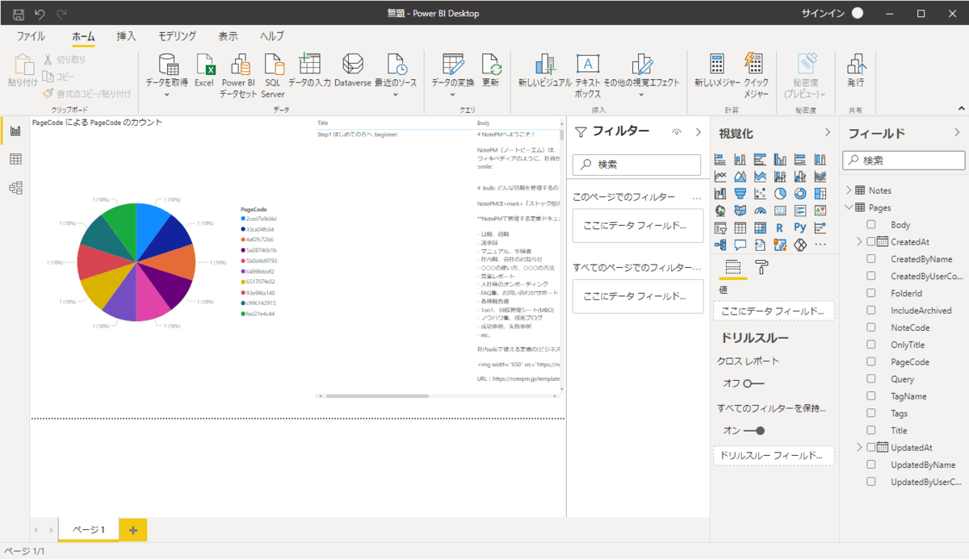The width and height of the screenshot is (969, 560).
Task: Tick the PageCode field checkbox
Action: [871, 362]
